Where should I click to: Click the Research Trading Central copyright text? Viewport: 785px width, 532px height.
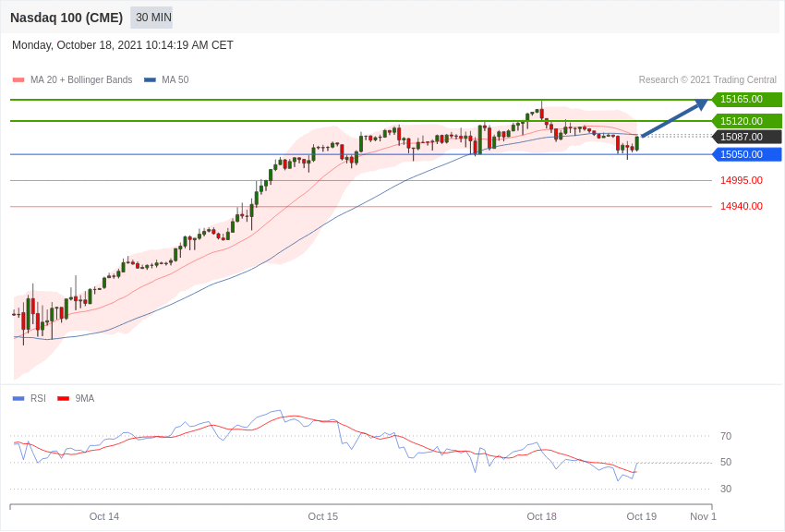(x=707, y=80)
